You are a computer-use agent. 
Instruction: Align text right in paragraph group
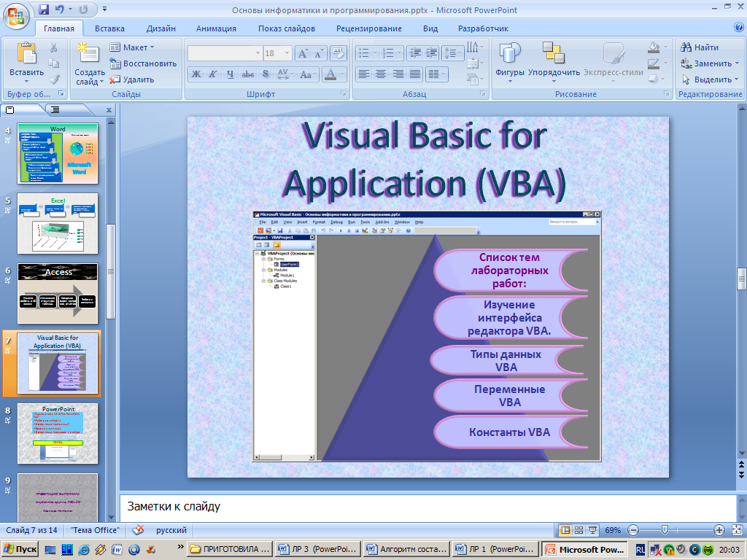(398, 74)
